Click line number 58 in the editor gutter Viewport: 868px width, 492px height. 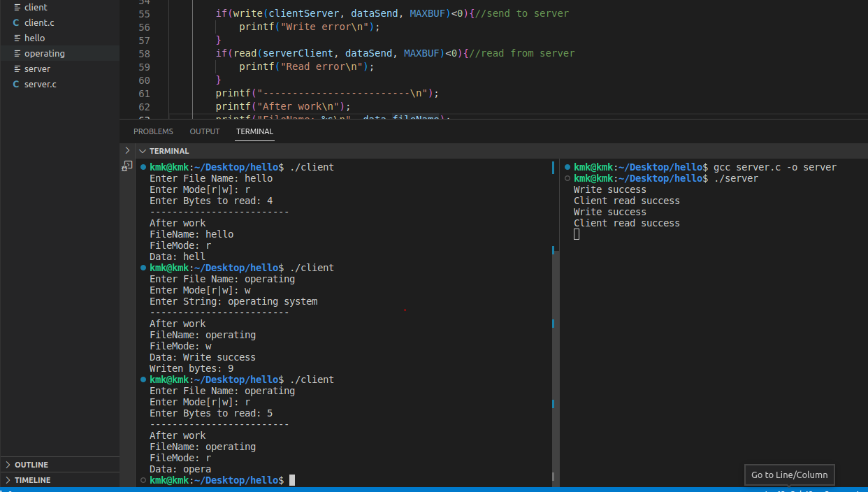[x=145, y=53]
